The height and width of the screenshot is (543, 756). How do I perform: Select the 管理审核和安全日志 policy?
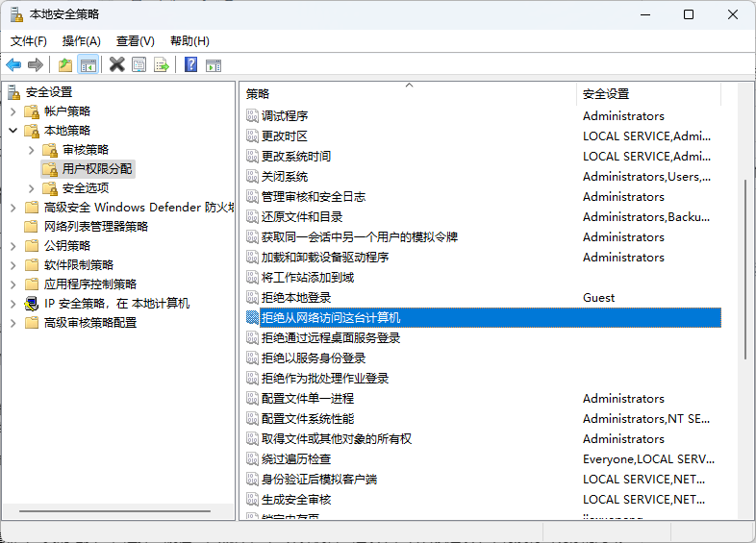tap(314, 197)
